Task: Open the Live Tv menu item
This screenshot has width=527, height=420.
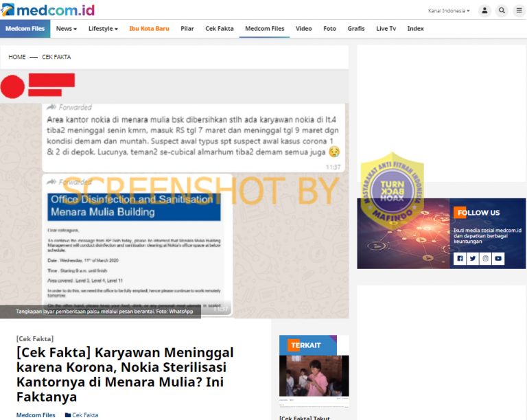Action: pos(386,29)
